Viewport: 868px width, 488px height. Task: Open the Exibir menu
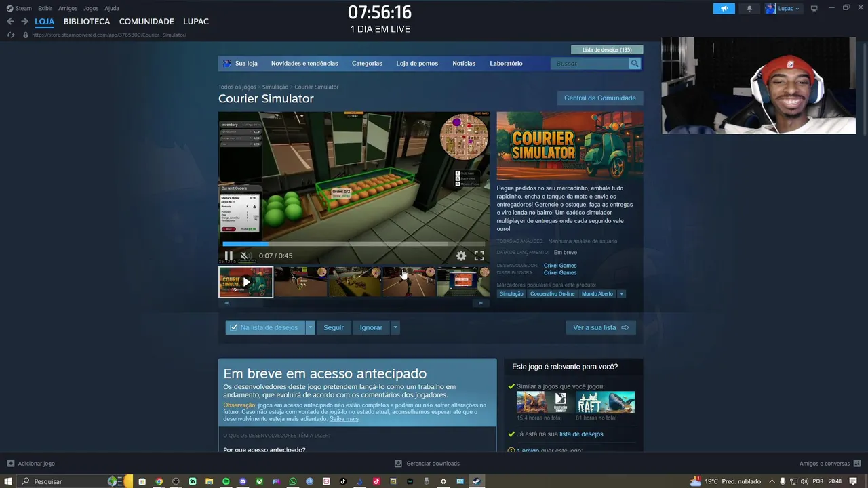(45, 8)
